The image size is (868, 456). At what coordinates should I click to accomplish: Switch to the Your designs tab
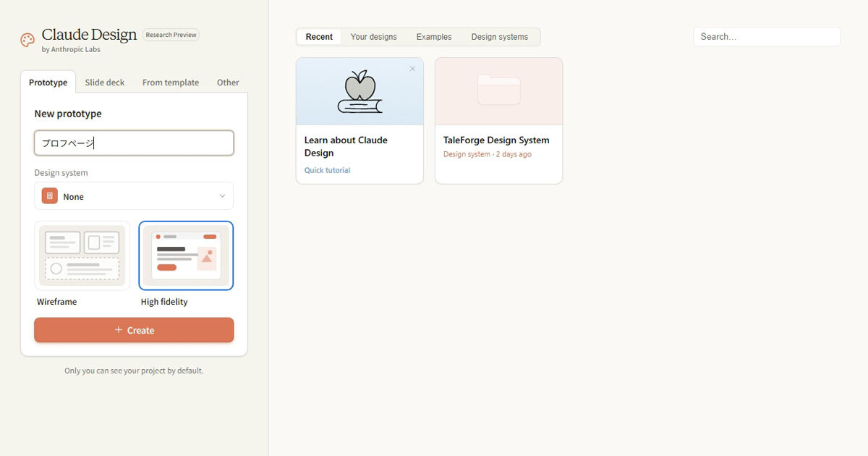click(x=374, y=36)
